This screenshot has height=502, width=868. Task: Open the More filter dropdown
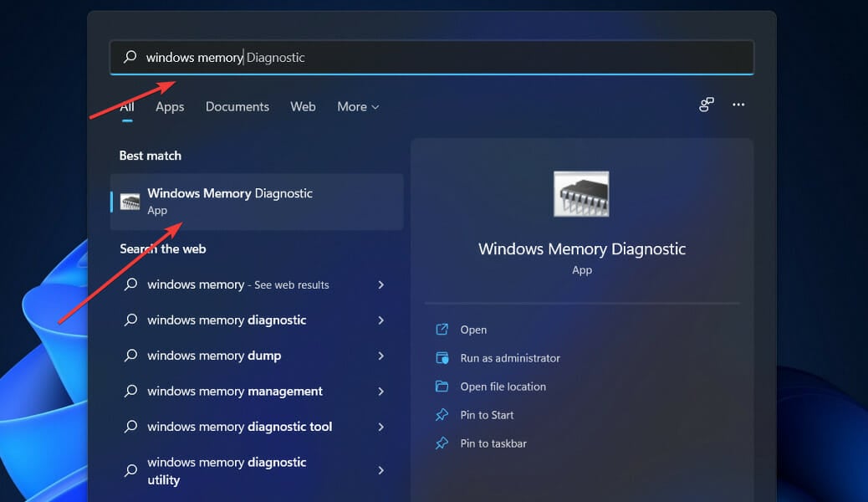[x=358, y=106]
